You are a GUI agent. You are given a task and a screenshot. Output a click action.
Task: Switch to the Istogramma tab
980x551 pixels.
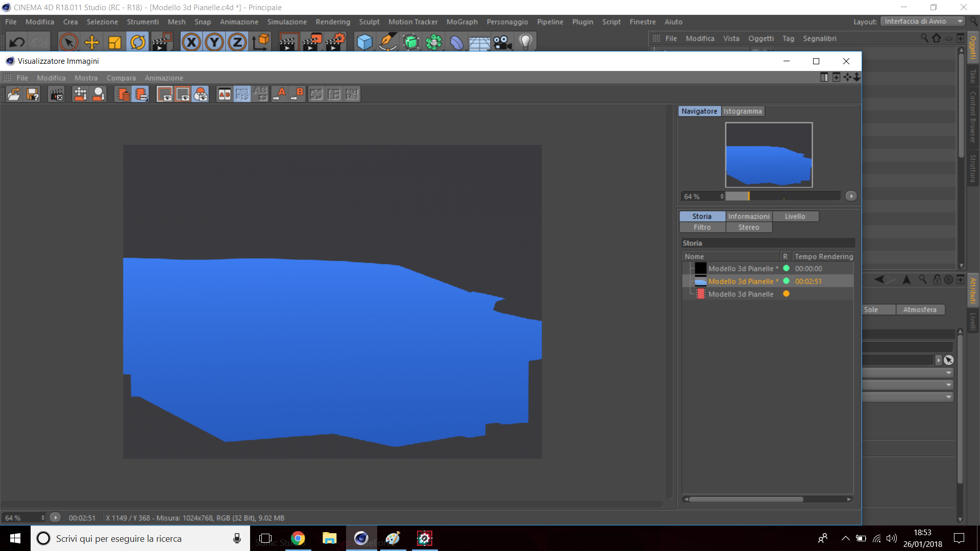click(x=742, y=111)
